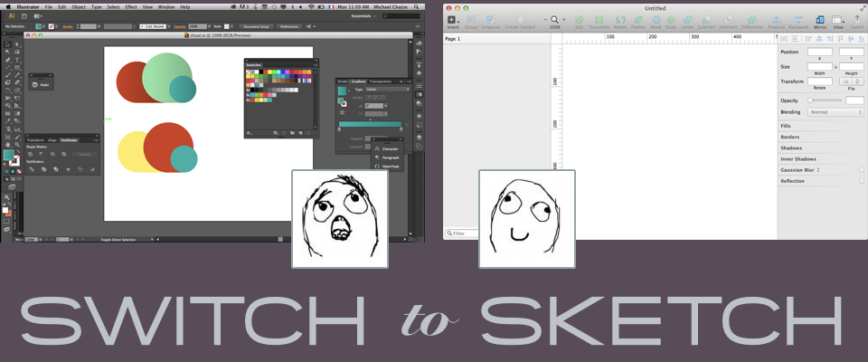Click the Preferences button in Illustrator
The image size is (868, 362).
pyautogui.click(x=289, y=26)
